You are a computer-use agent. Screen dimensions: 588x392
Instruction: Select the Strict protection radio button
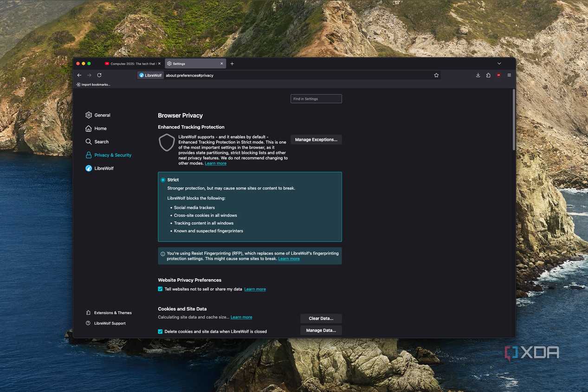tap(163, 180)
